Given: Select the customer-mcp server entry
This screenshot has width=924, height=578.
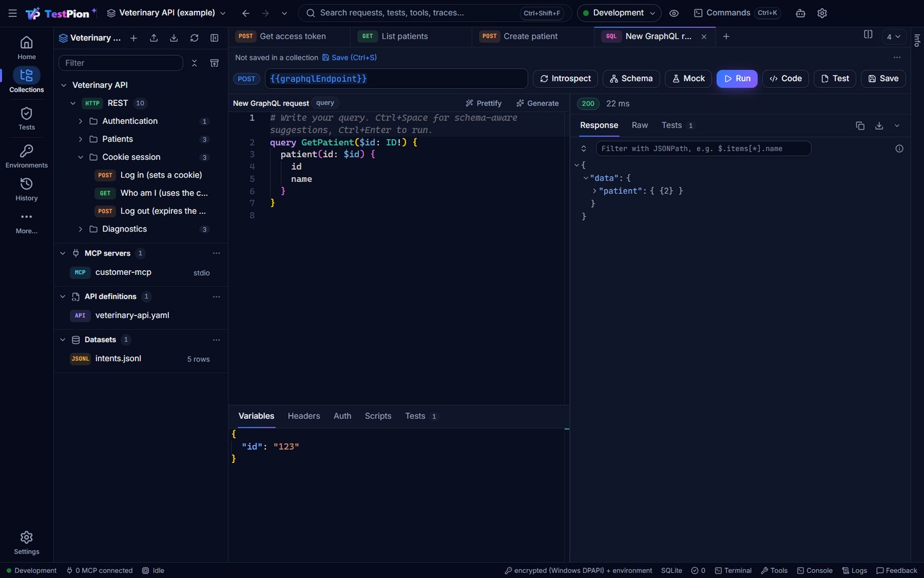Looking at the screenshot, I should point(141,272).
